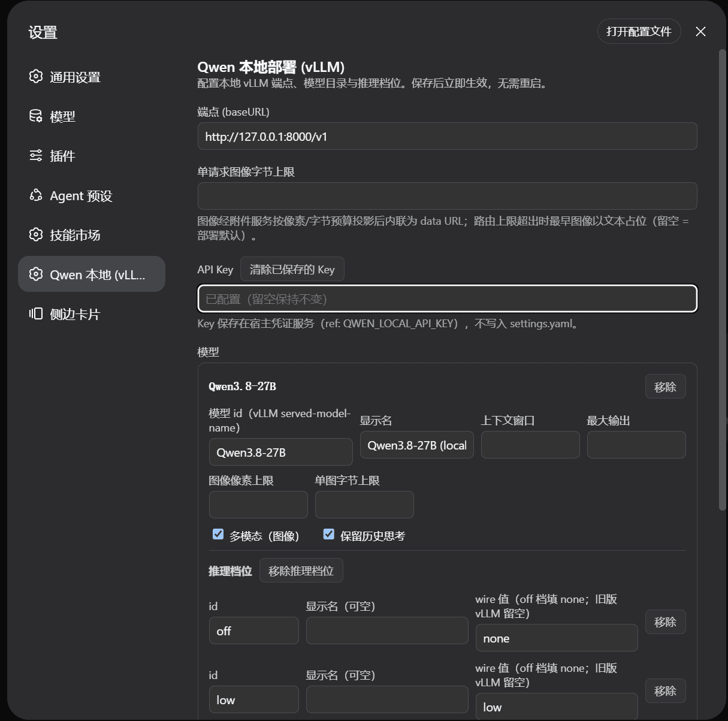Select the Qwen 本地 (vLLM) sidebar entry
Screen dimensions: 728x721
92,274
